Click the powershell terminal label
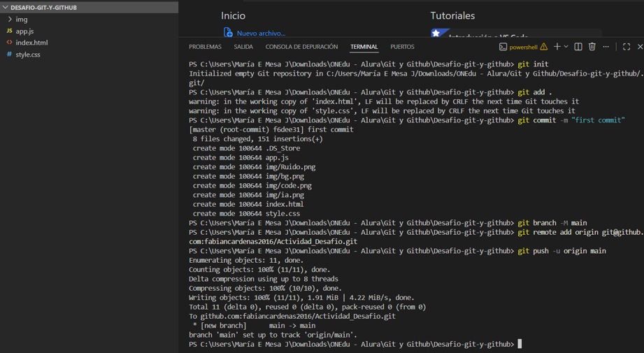644x353 pixels. pos(523,48)
